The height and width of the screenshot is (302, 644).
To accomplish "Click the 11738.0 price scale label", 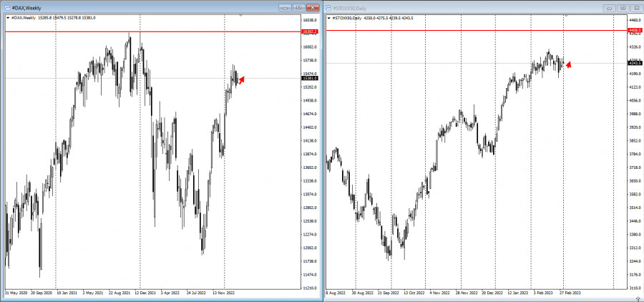I will pos(310,261).
